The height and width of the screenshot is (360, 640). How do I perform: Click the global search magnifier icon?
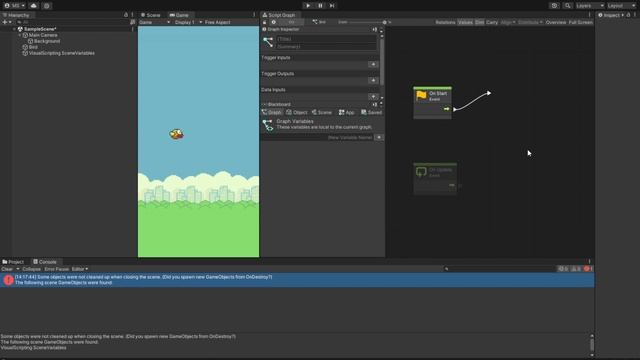point(568,6)
